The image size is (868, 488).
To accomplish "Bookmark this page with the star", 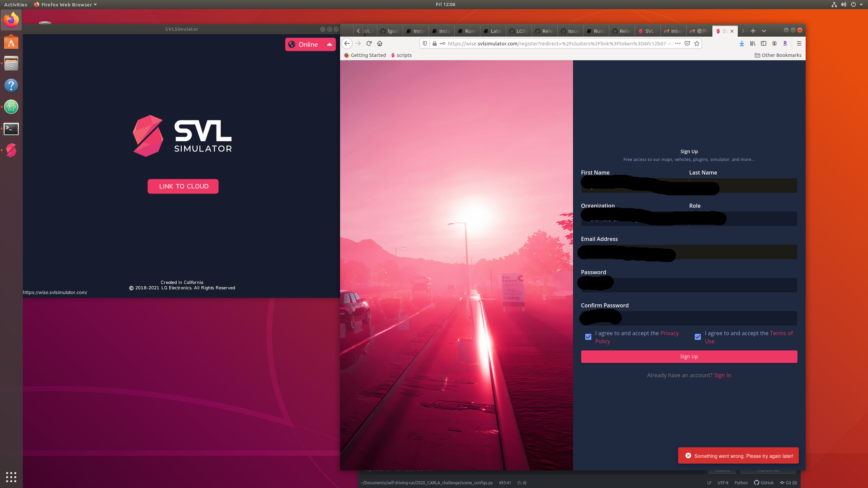I will click(697, 43).
